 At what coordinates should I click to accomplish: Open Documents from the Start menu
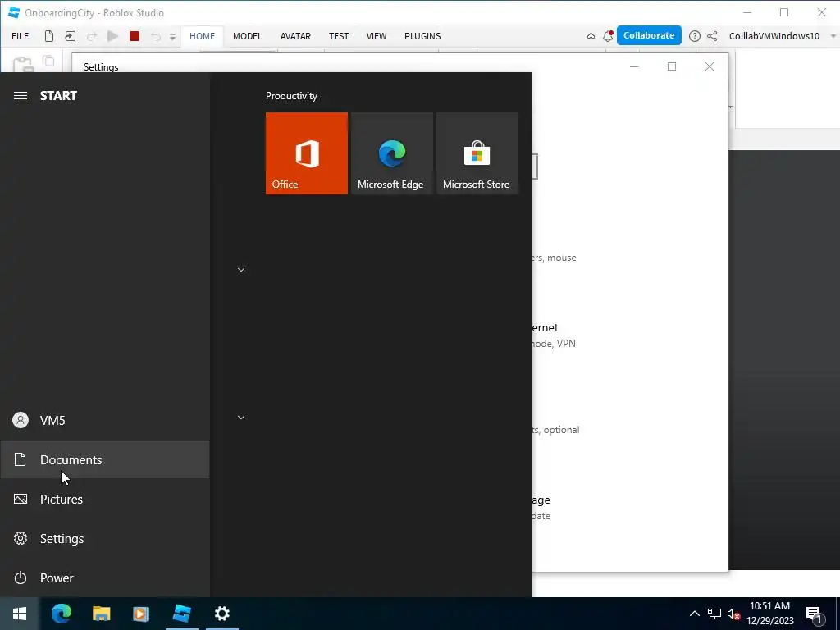(105, 459)
